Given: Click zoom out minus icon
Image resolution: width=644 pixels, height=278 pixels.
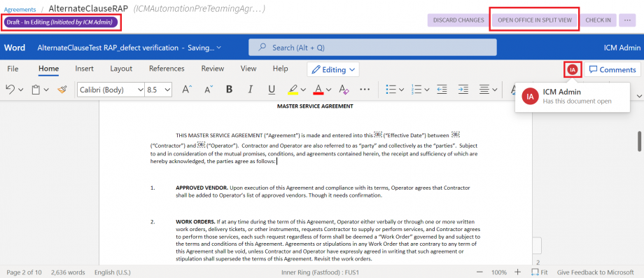Looking at the screenshot, I should (x=479, y=272).
